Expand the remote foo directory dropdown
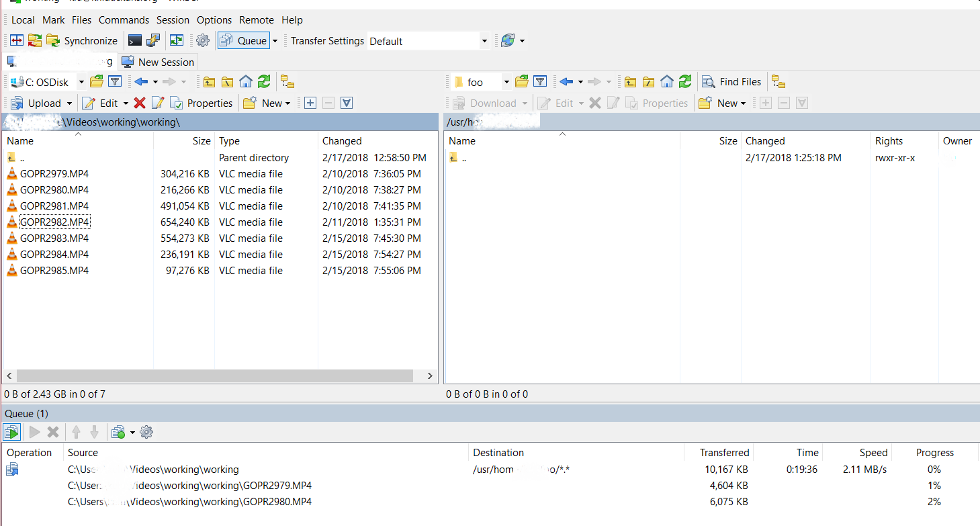Viewport: 980px width, 526px height. coord(506,82)
